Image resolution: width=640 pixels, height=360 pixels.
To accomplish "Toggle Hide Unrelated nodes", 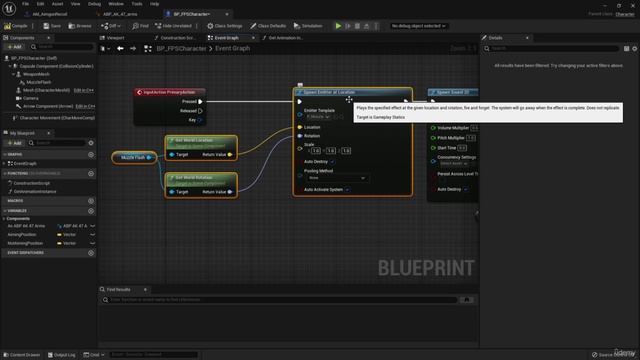I will click(173, 26).
